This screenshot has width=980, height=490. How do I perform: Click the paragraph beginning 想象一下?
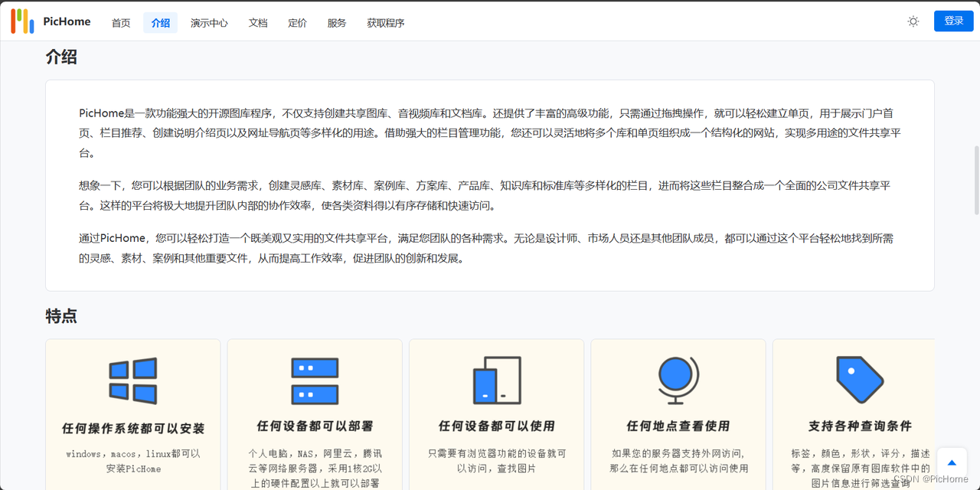pos(485,195)
